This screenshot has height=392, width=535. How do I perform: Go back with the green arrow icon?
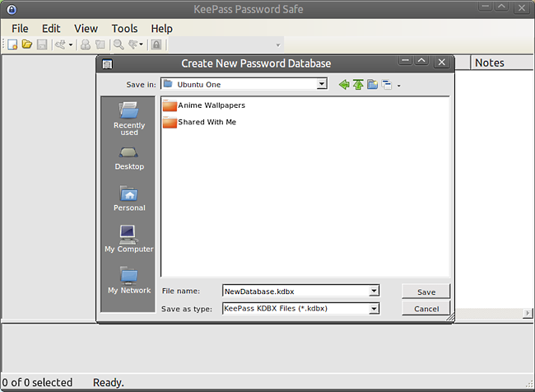pyautogui.click(x=344, y=84)
